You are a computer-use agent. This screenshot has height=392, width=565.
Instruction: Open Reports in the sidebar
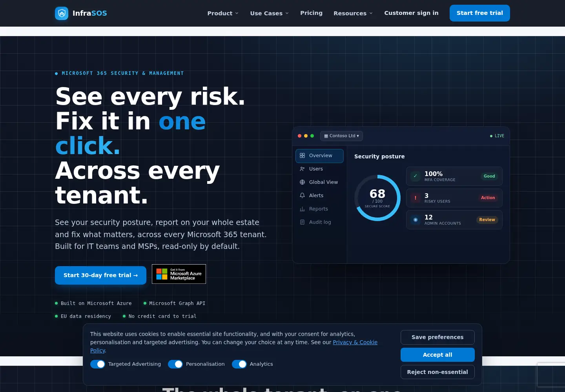[319, 209]
